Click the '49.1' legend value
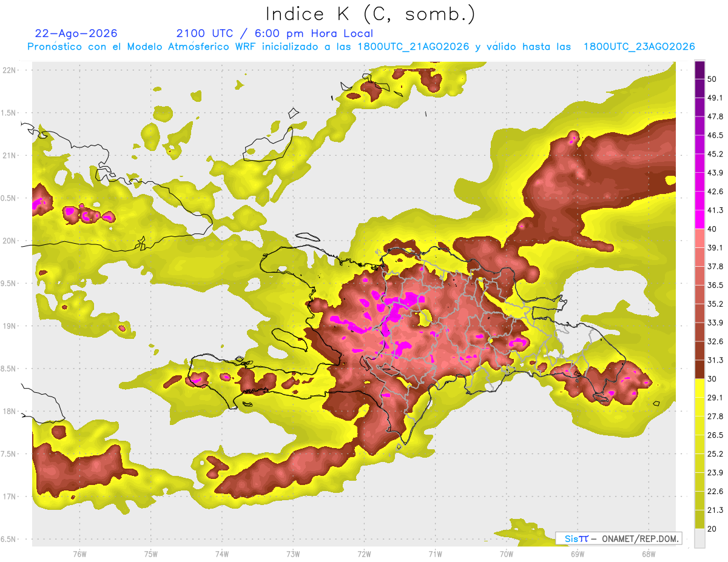 pos(715,98)
